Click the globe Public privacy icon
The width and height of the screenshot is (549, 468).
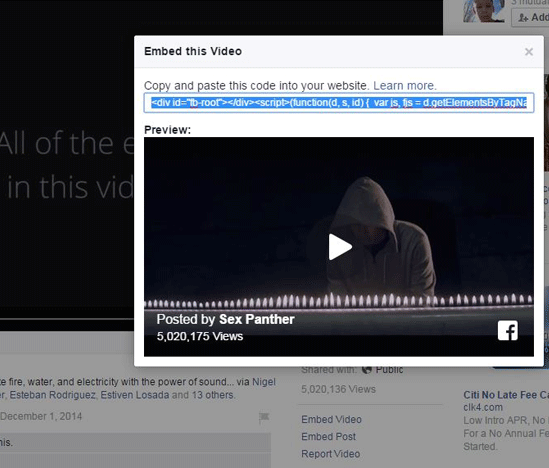367,370
